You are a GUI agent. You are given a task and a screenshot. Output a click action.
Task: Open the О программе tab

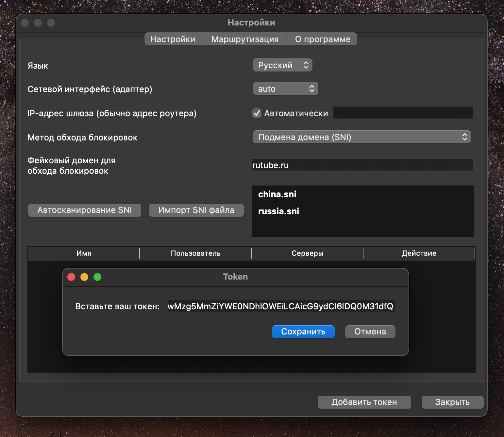click(322, 39)
